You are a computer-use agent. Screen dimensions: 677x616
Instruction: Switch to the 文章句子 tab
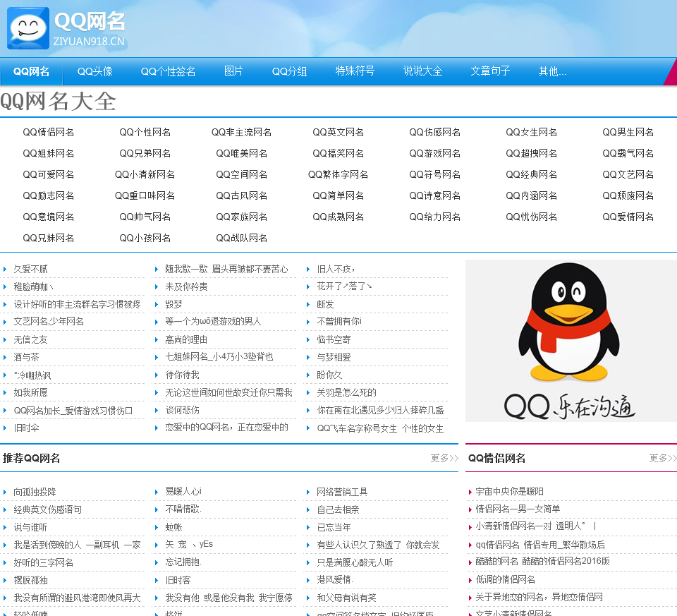[x=490, y=71]
